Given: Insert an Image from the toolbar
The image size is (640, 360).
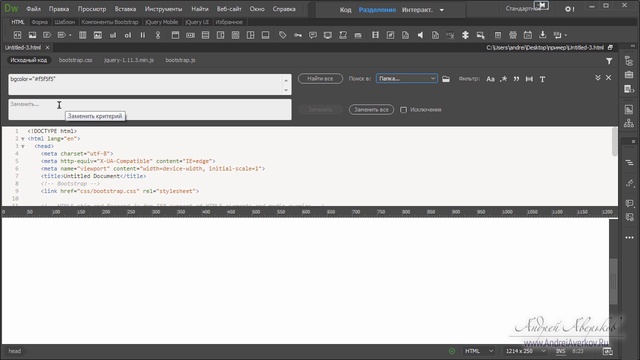Looking at the screenshot, I should tap(32, 36).
